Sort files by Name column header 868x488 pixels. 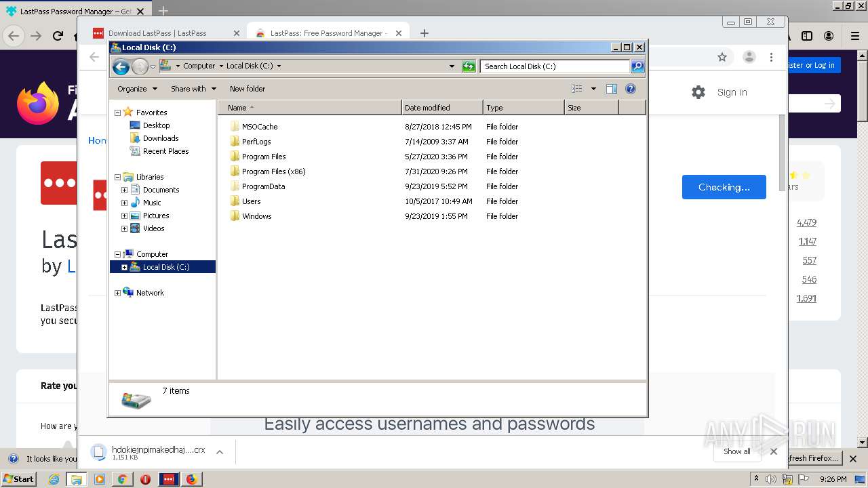point(310,108)
